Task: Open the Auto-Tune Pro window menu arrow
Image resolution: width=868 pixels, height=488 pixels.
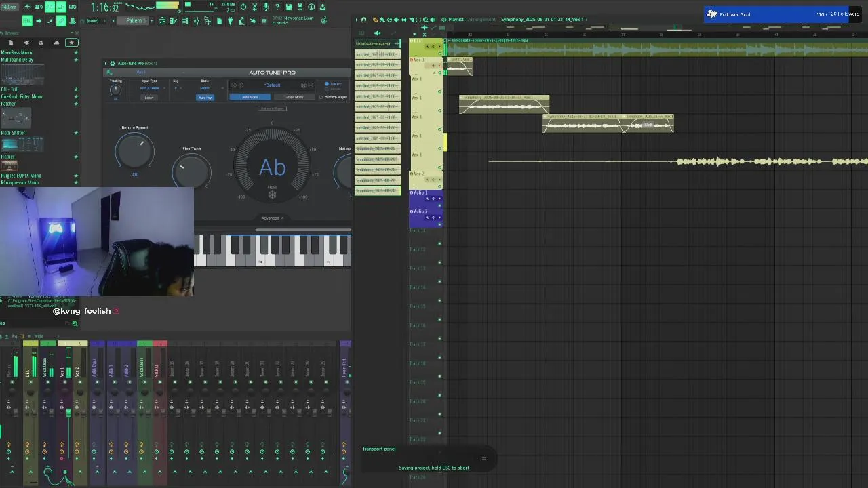Action: coord(106,64)
